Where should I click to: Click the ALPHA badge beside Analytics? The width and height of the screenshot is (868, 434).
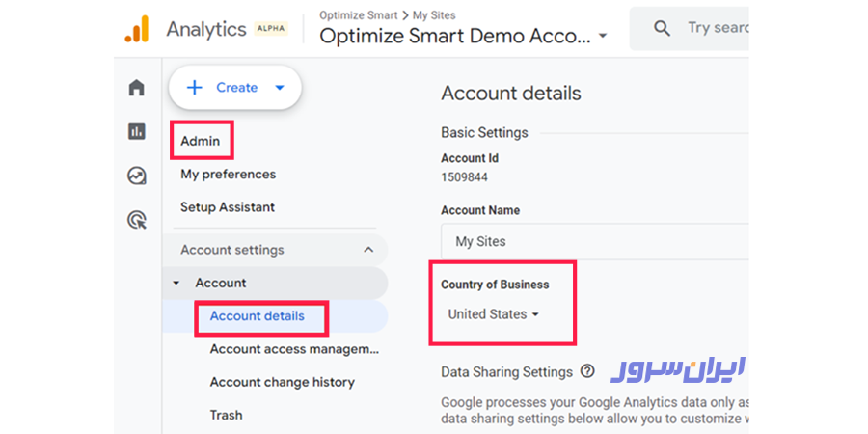click(271, 29)
